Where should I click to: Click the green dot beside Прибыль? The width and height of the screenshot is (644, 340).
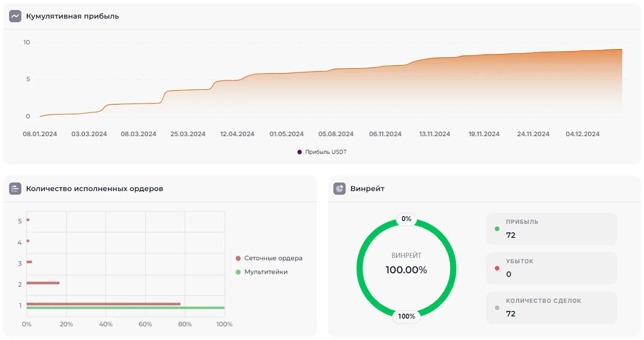[497, 229]
